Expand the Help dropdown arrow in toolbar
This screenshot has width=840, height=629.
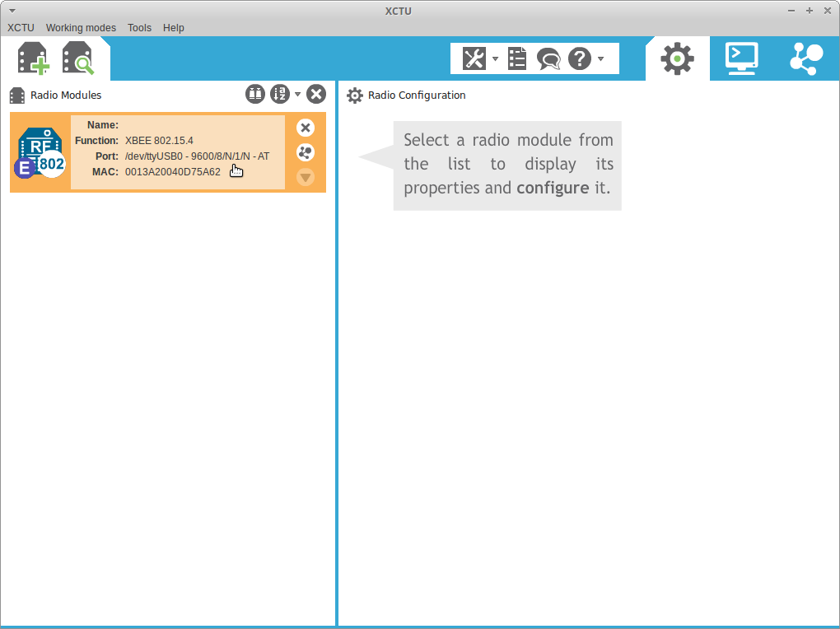(601, 58)
